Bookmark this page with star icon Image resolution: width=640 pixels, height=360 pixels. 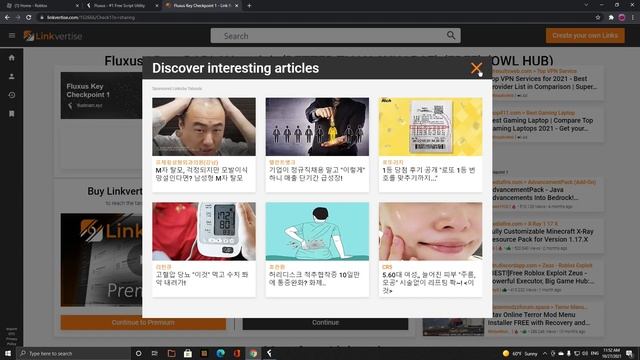coord(598,18)
